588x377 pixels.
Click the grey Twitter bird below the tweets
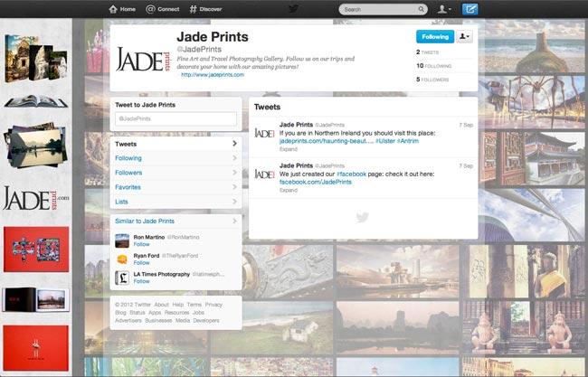[x=362, y=217]
